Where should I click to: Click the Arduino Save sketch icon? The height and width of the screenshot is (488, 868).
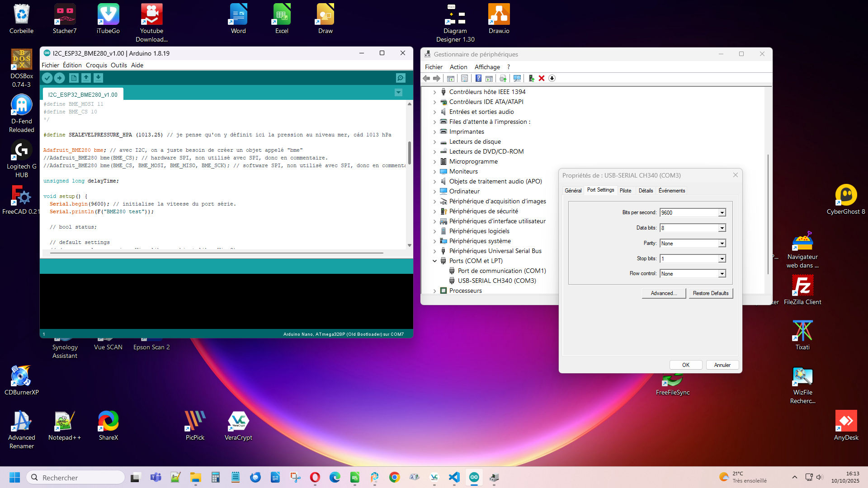(x=98, y=78)
